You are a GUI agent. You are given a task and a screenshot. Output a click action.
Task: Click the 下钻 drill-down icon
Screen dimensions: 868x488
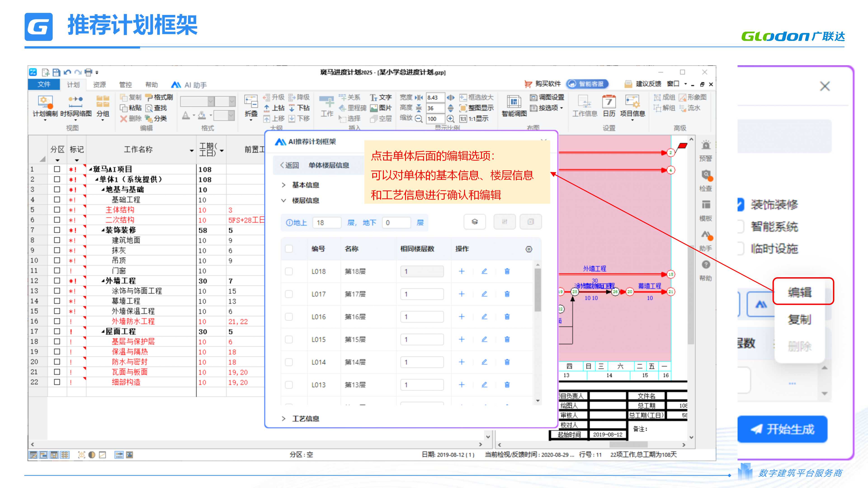299,108
